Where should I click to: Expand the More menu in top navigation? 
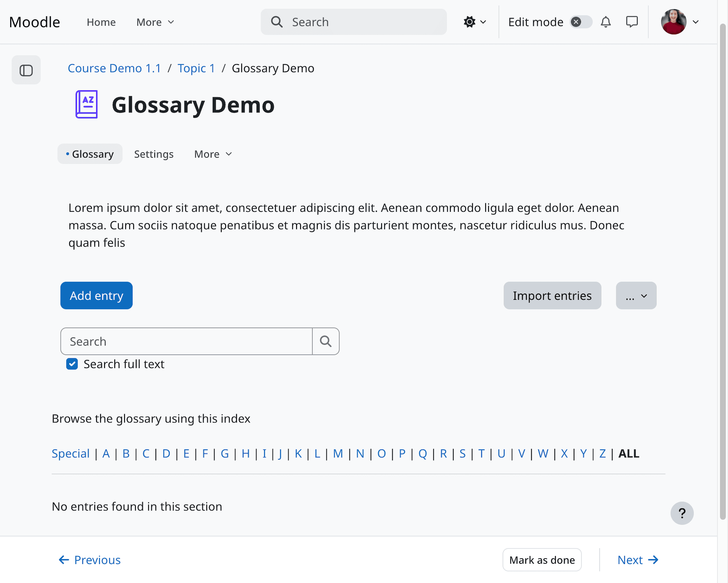pyautogui.click(x=155, y=22)
